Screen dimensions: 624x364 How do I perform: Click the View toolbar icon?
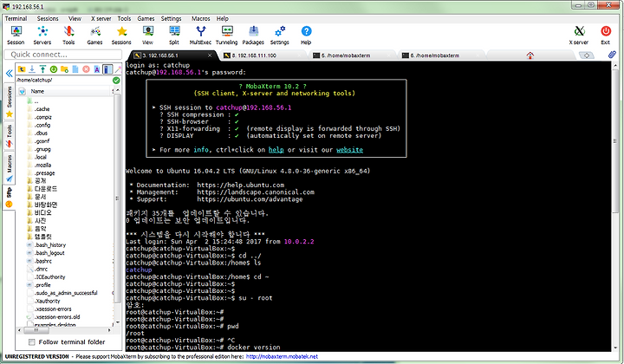[147, 35]
